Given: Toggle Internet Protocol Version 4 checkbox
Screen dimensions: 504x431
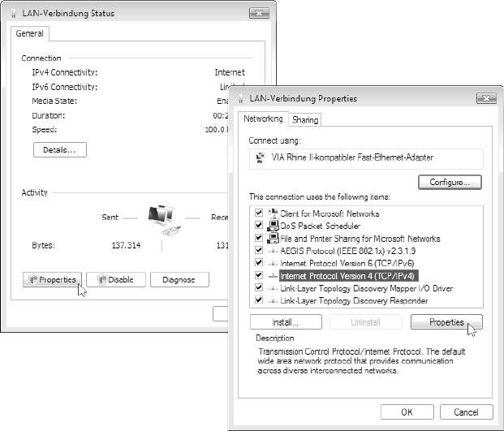Looking at the screenshot, I should [258, 275].
